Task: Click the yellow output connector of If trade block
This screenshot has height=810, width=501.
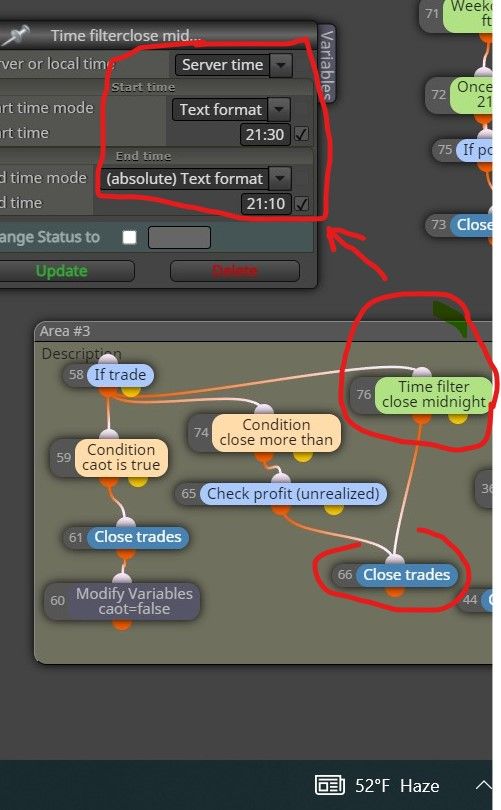Action: click(x=131, y=391)
